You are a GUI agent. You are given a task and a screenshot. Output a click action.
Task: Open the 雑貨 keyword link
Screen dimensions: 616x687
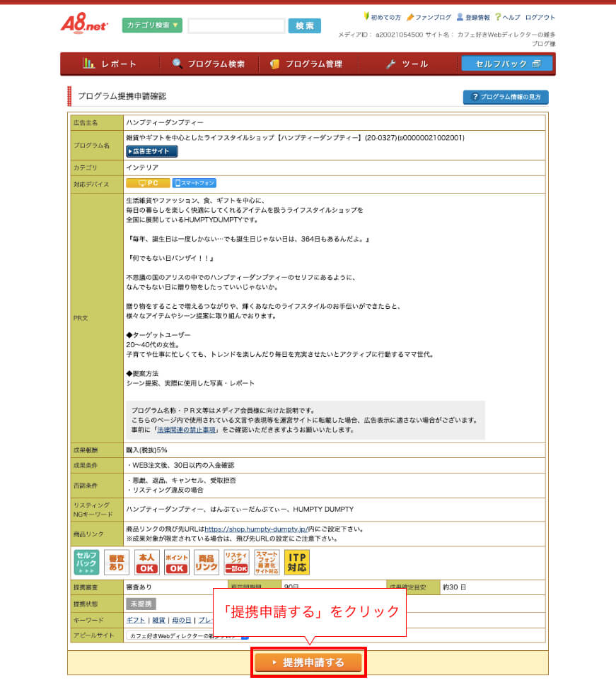(158, 620)
